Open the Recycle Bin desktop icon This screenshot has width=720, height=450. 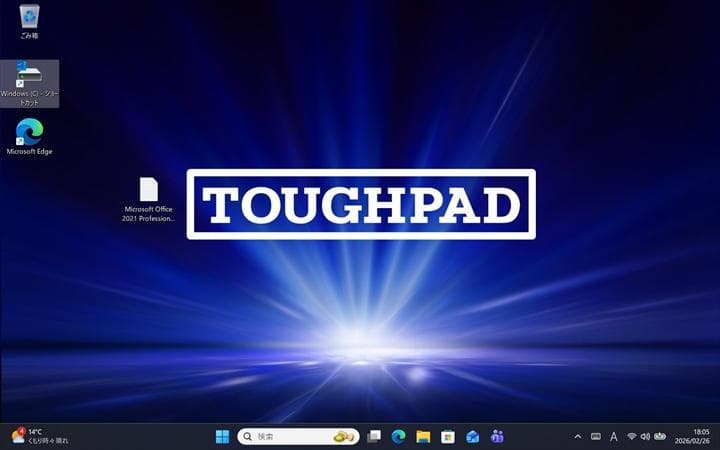pyautogui.click(x=29, y=22)
